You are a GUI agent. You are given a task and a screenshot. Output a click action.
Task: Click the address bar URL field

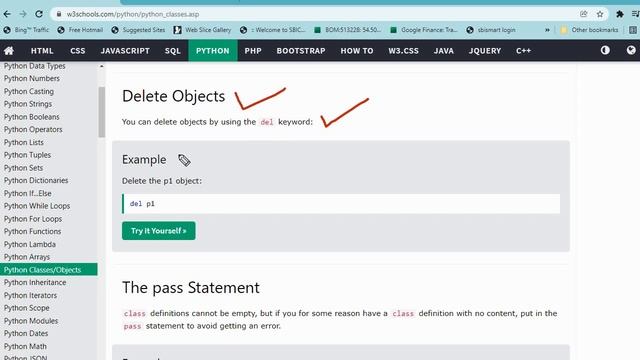(x=314, y=14)
